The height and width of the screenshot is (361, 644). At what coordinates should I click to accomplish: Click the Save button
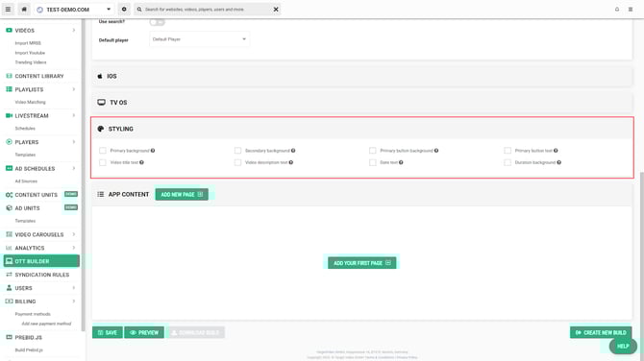(x=108, y=333)
